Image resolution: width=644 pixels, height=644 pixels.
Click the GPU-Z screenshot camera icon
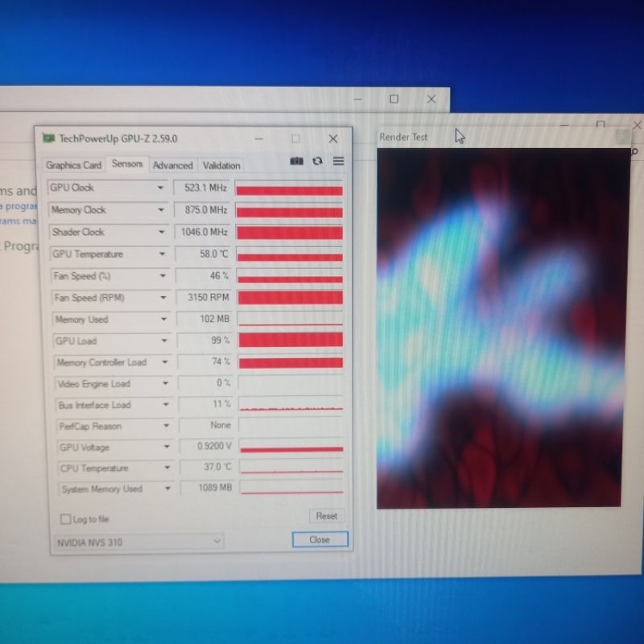click(x=296, y=161)
